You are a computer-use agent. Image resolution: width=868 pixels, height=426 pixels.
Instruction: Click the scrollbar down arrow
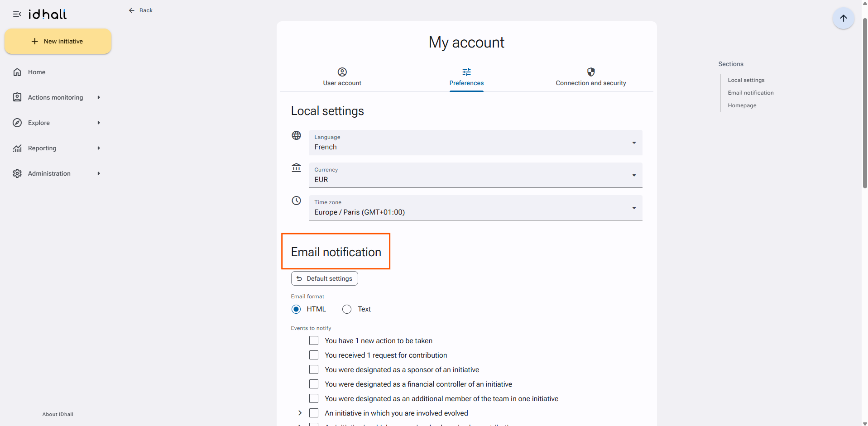click(x=865, y=423)
